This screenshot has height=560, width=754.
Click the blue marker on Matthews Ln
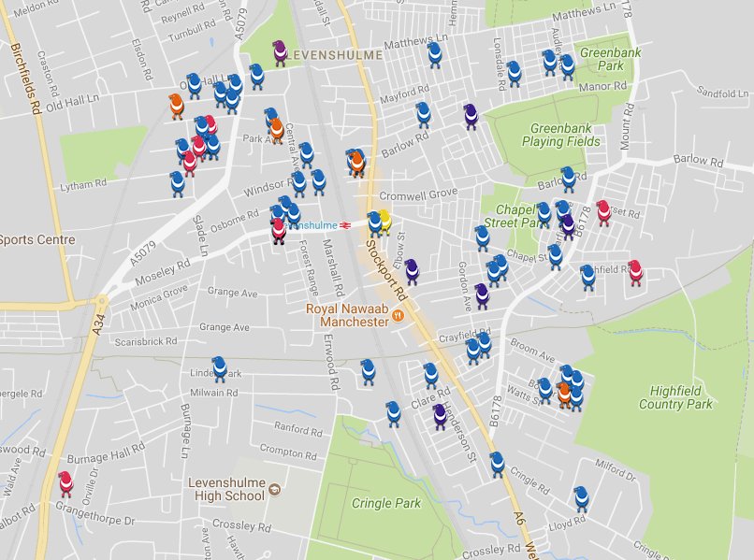(x=434, y=55)
